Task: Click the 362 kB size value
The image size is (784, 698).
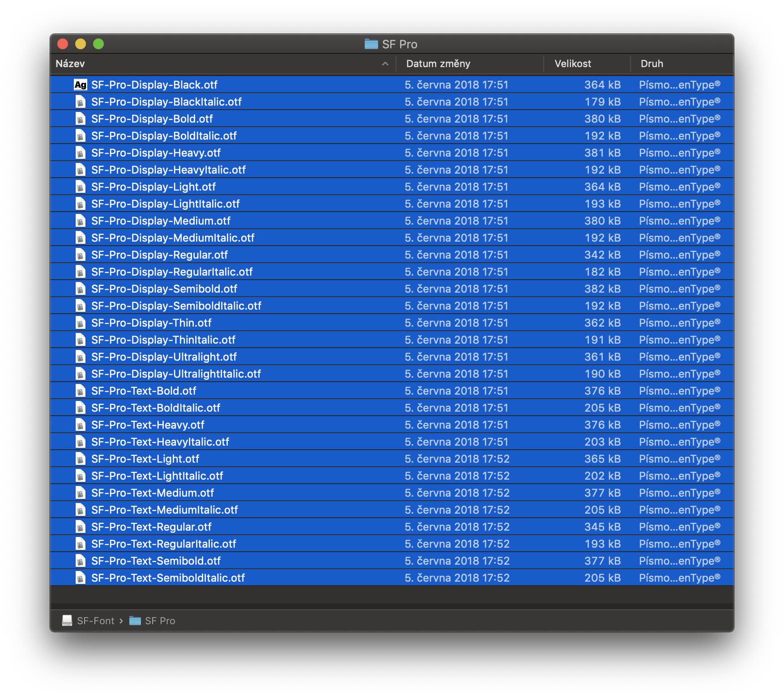Action: 602,323
